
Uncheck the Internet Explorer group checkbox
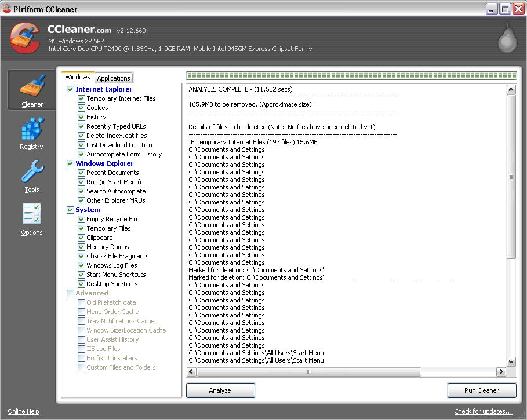click(70, 89)
